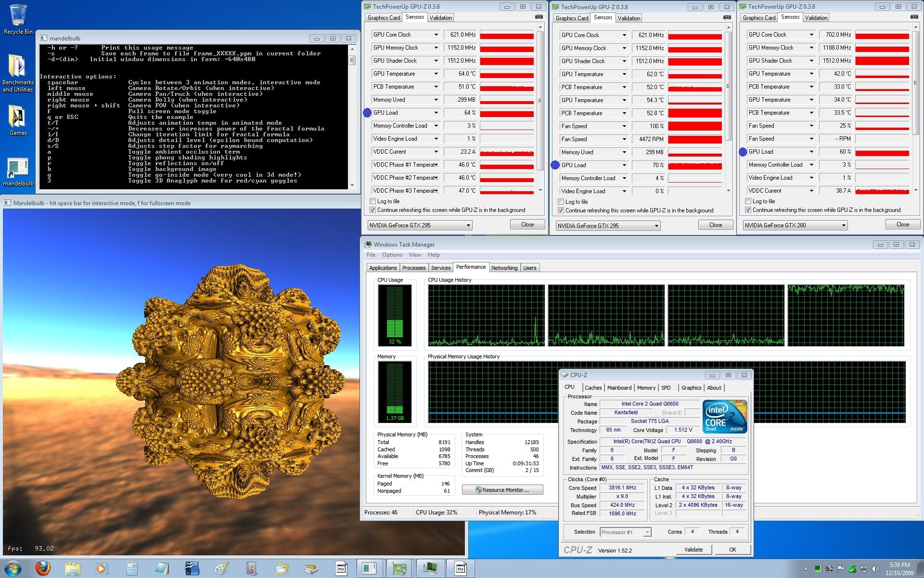
Task: Enable Log to file in left GPU-Z
Action: coord(373,201)
